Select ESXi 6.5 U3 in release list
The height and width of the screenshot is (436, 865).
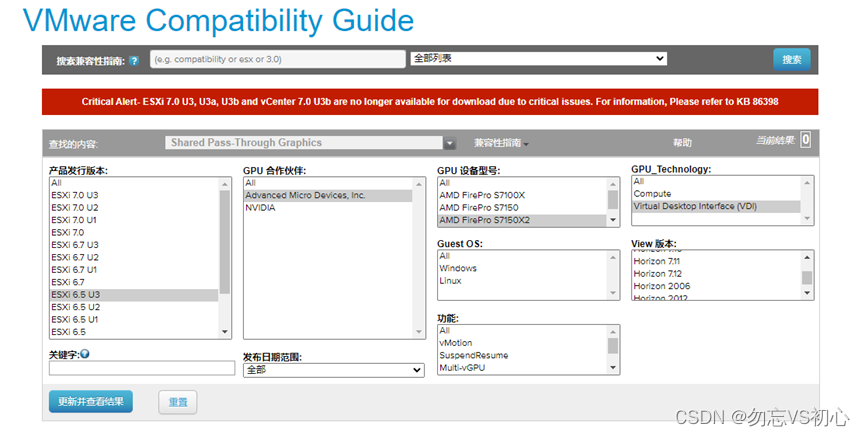(134, 295)
